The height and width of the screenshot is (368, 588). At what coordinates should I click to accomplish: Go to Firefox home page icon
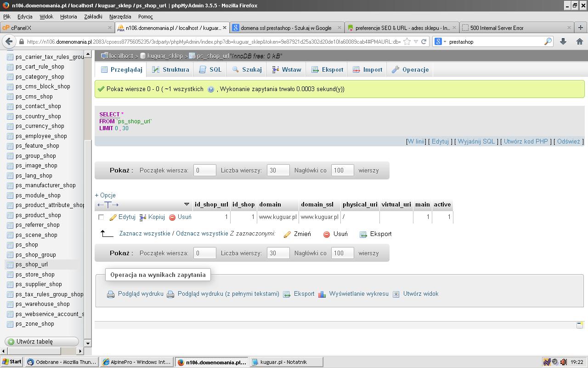pyautogui.click(x=580, y=41)
